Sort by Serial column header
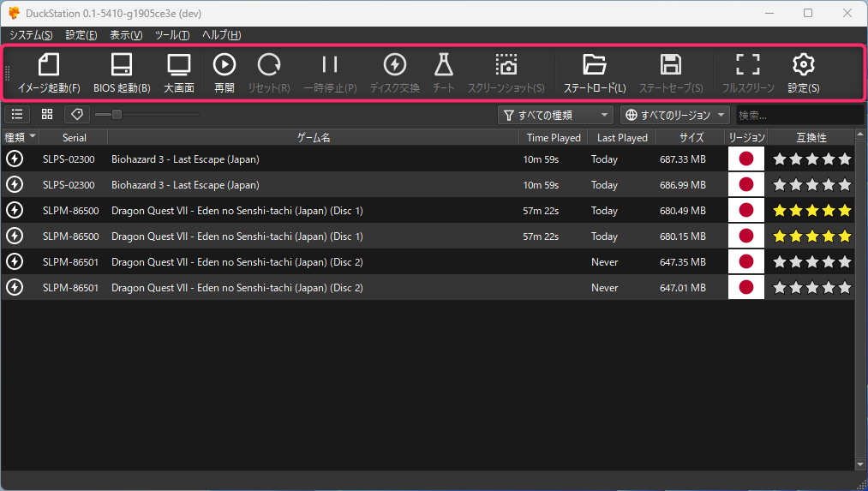Image resolution: width=868 pixels, height=491 pixels. [x=74, y=137]
